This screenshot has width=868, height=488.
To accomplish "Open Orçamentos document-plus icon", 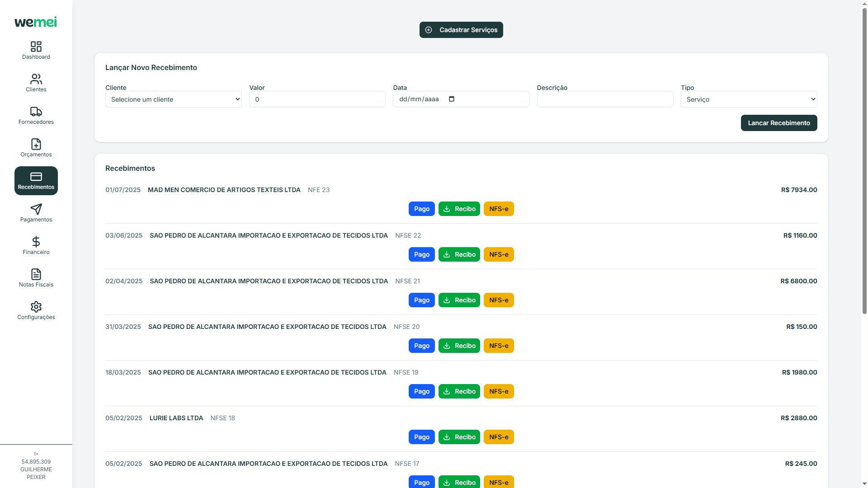I will pyautogui.click(x=36, y=144).
